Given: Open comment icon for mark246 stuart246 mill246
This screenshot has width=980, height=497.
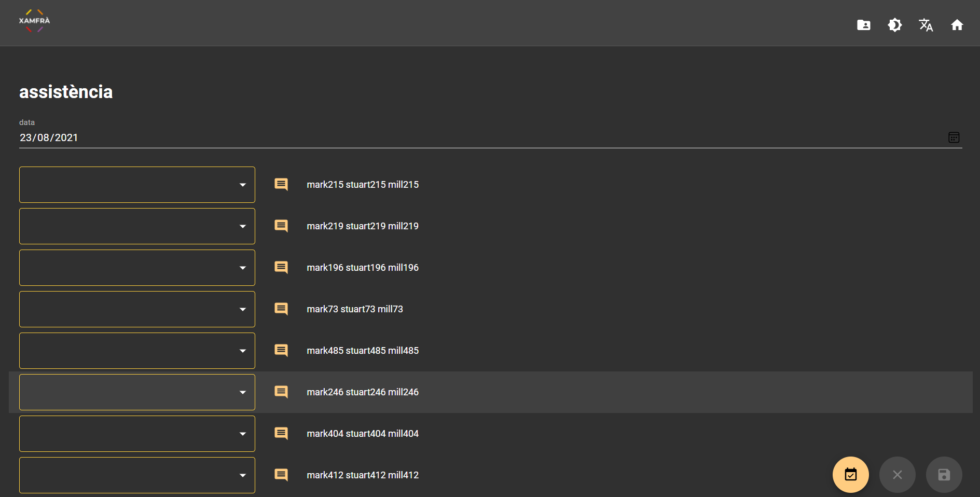Looking at the screenshot, I should [x=281, y=392].
